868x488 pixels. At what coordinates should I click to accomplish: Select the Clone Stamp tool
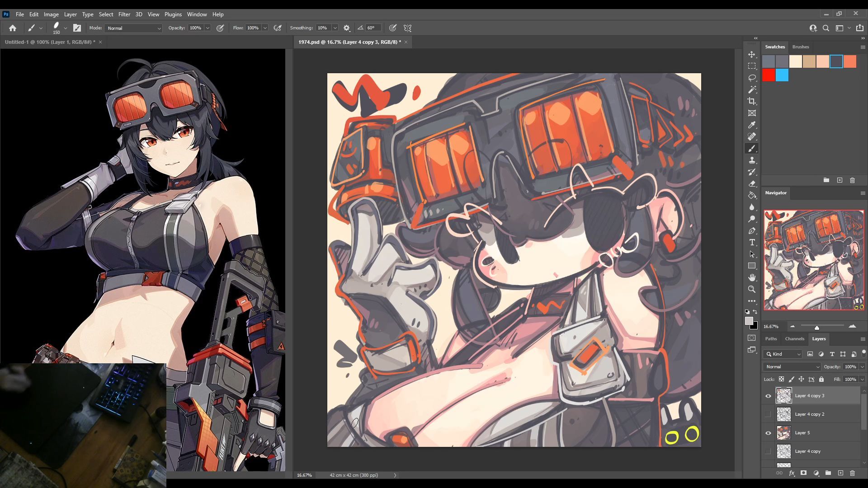752,160
